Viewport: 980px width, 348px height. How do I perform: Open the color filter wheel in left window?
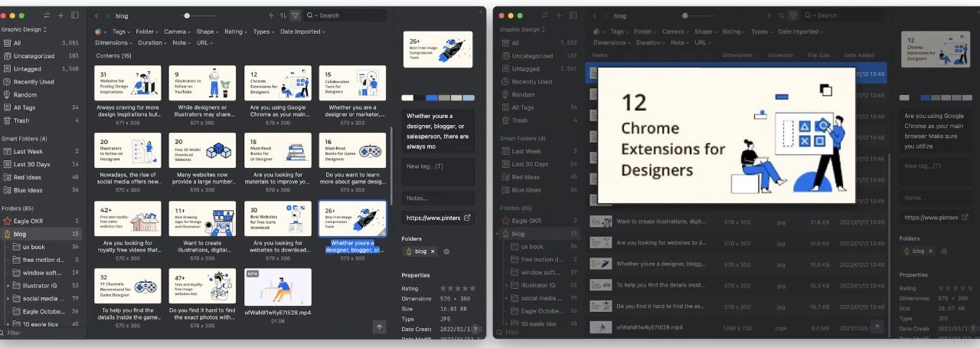coord(100,32)
